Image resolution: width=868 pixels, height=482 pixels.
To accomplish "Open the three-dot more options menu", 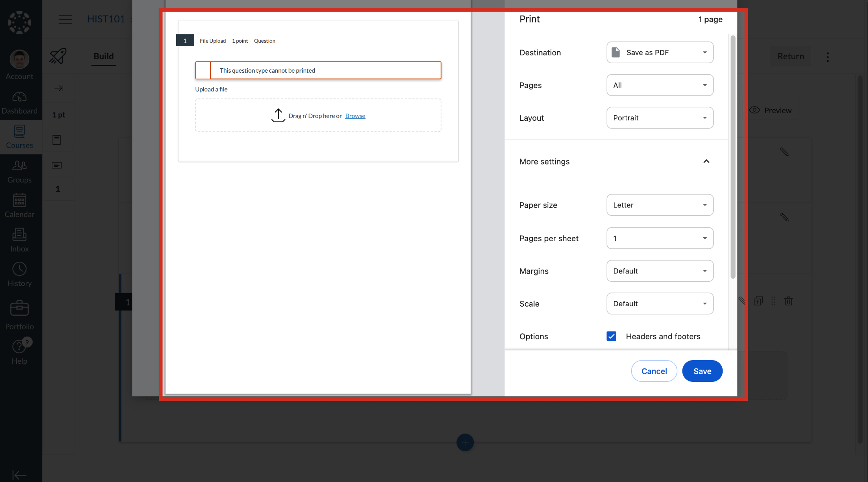I will [827, 57].
